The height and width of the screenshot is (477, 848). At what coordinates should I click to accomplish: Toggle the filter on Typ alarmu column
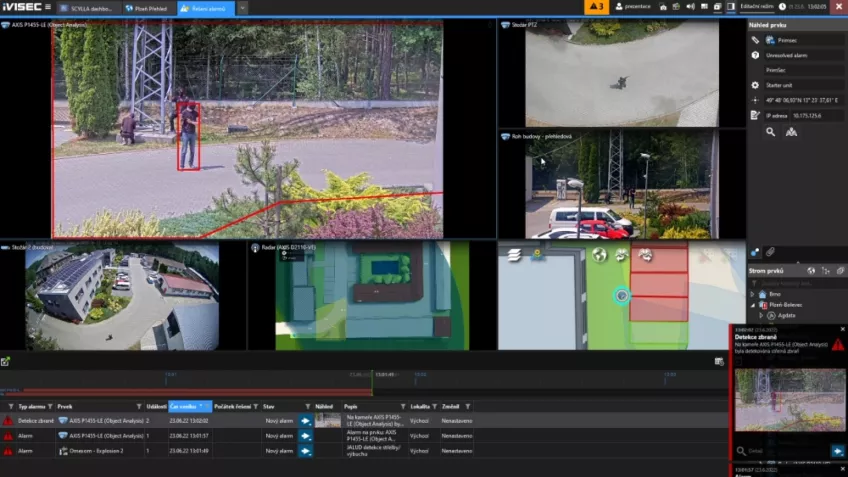(x=52, y=406)
